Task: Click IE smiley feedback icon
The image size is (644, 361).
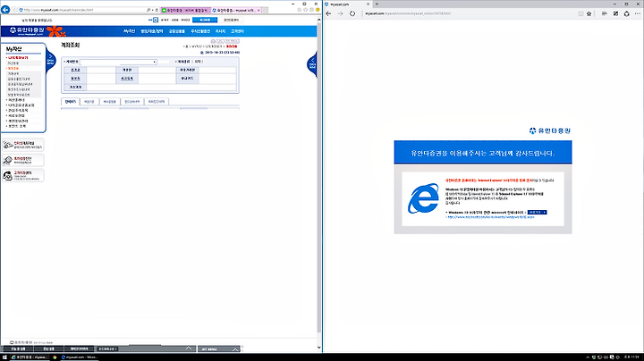Action: [x=318, y=10]
